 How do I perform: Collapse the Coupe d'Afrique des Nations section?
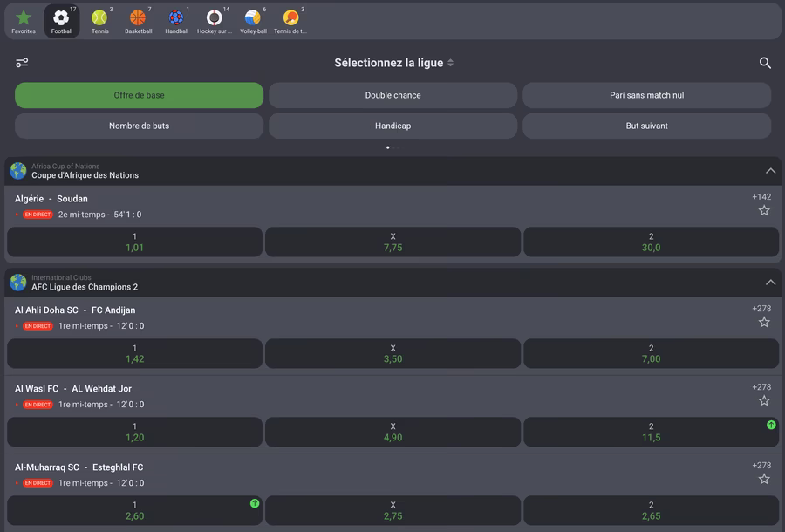tap(770, 171)
